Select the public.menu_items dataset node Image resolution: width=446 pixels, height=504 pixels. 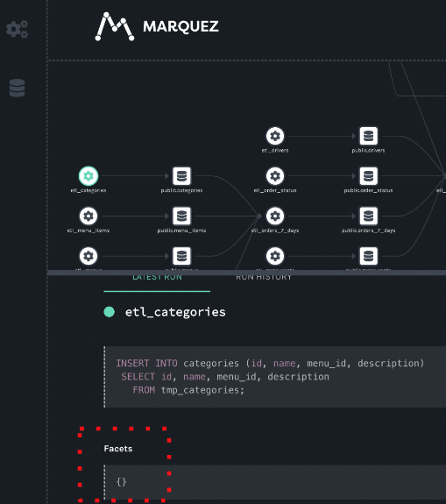pos(181,216)
